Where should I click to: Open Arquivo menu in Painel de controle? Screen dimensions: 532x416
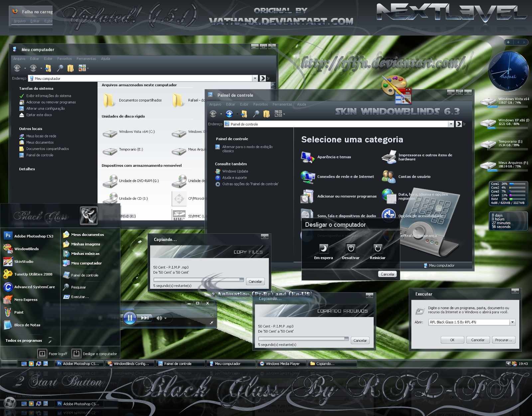click(215, 104)
